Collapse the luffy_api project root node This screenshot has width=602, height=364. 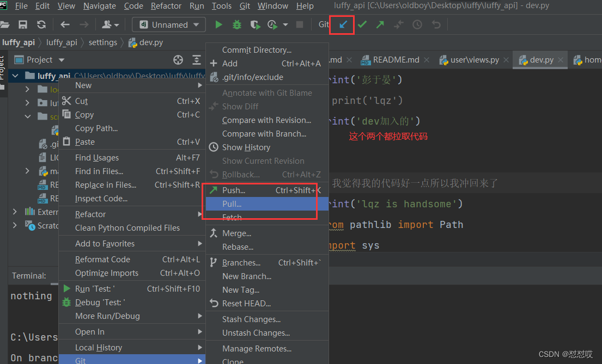pyautogui.click(x=15, y=76)
